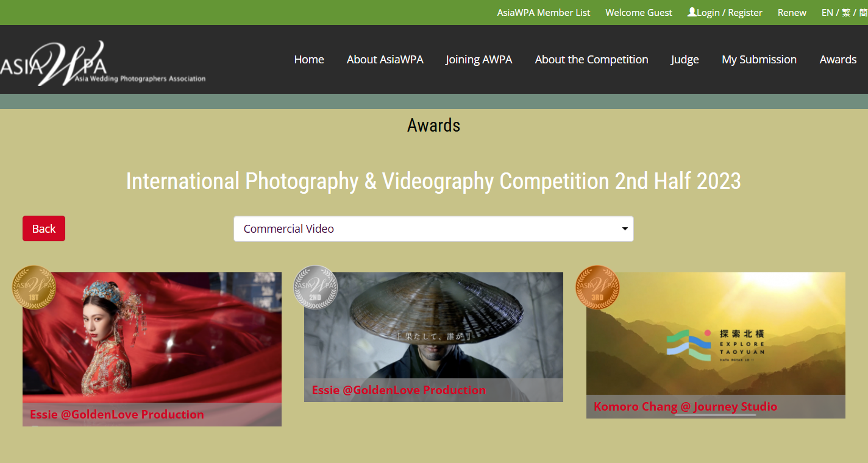Open the Commercial Video category dropdown

[x=433, y=229]
